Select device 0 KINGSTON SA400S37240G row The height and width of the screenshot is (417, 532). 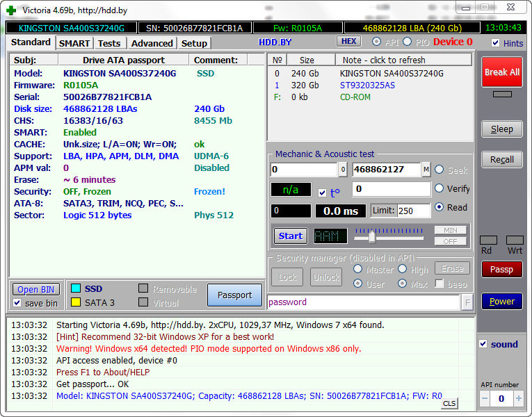(370, 73)
